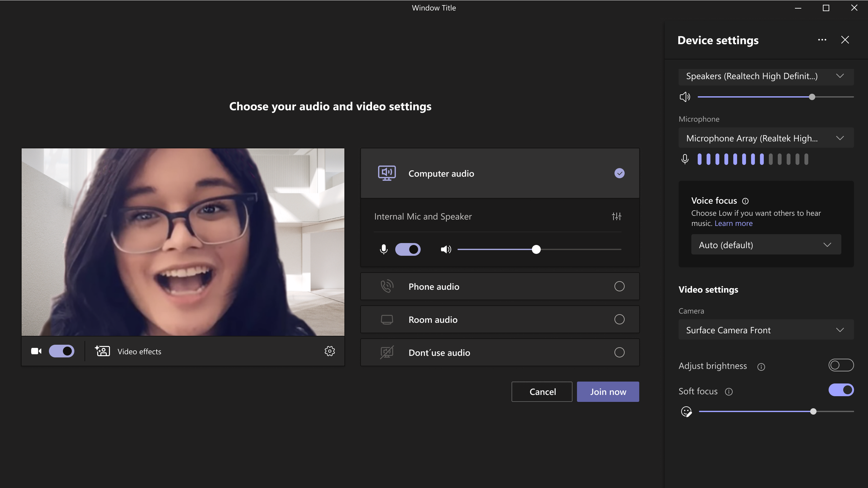Image resolution: width=868 pixels, height=488 pixels.
Task: Show Soft focus info icon
Action: pyautogui.click(x=729, y=392)
